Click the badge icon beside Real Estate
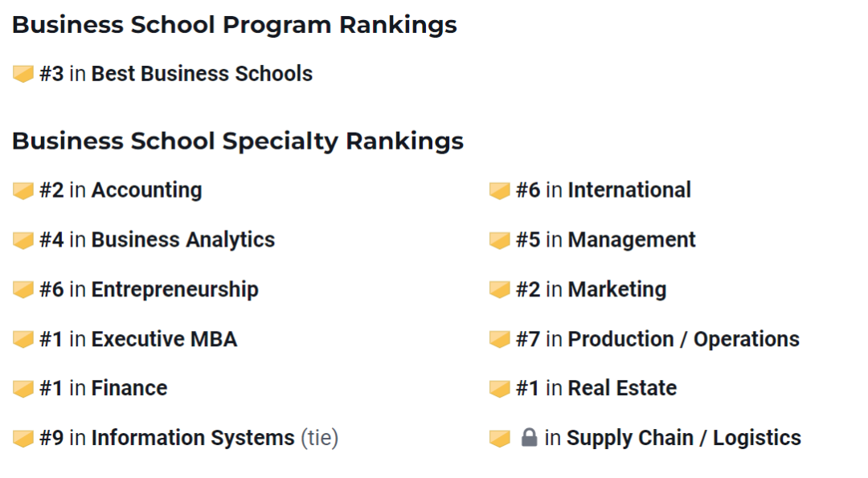This screenshot has height=478, width=868. (499, 389)
